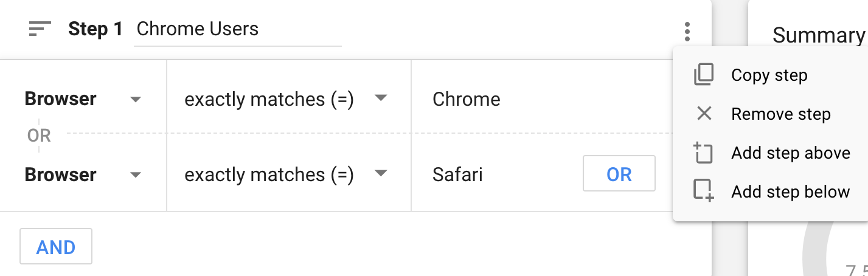
Task: Select Copy step menu entry
Action: pos(770,75)
